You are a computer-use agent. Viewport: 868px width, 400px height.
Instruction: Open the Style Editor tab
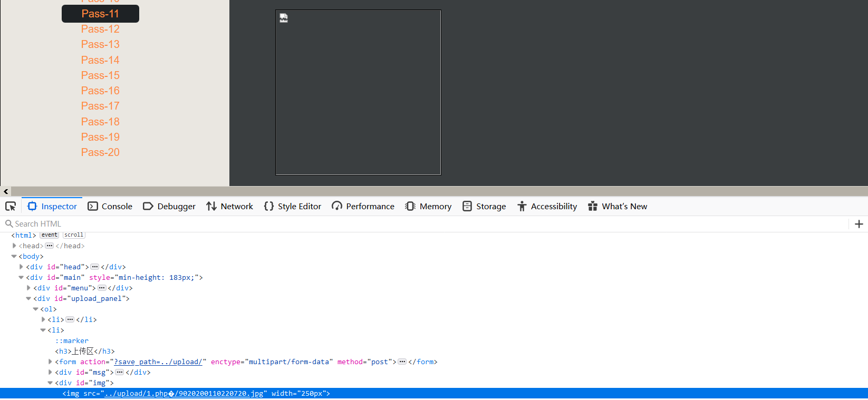pos(293,206)
